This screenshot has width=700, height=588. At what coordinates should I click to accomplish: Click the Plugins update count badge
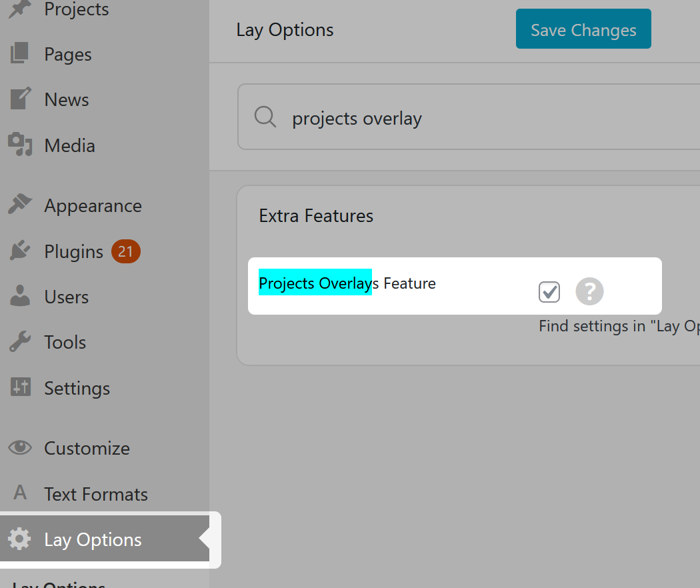pyautogui.click(x=125, y=251)
